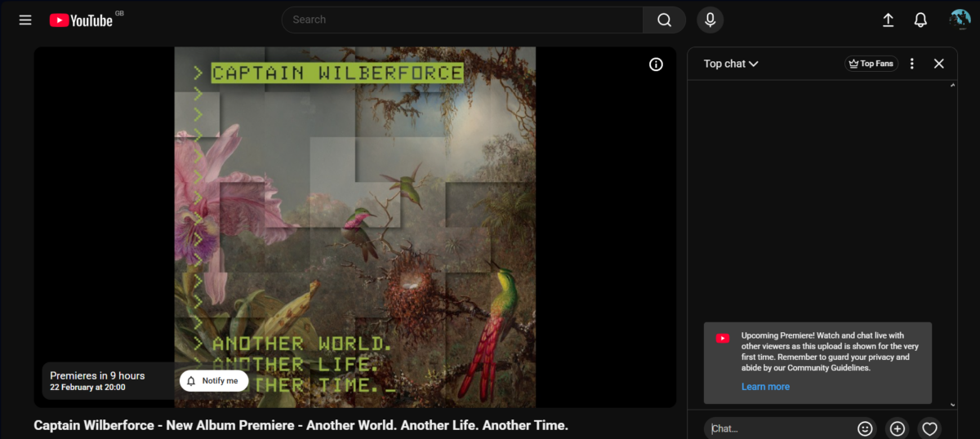Open the emoji picker in chat
Image resolution: width=980 pixels, height=439 pixels.
click(x=865, y=428)
